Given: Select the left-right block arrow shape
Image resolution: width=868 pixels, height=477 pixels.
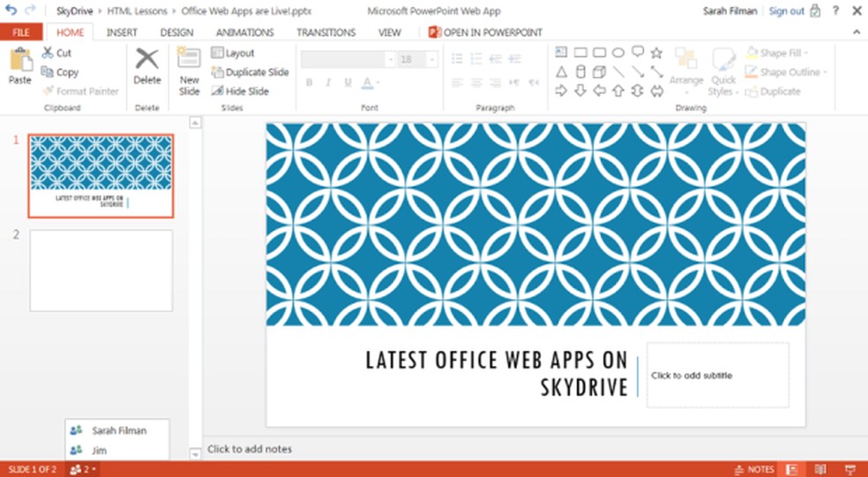Looking at the screenshot, I should click(656, 91).
